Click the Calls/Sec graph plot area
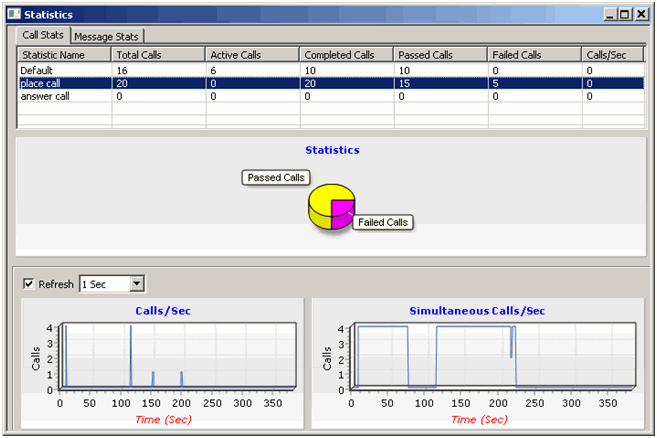 [178, 355]
